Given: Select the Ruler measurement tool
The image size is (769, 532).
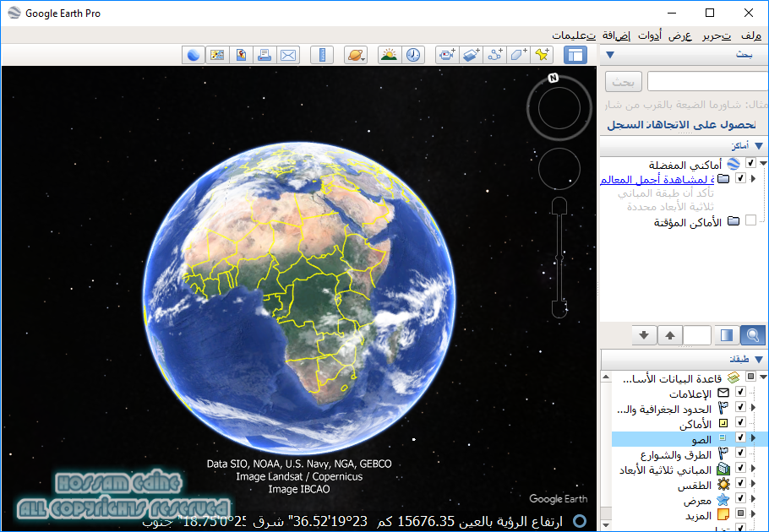Looking at the screenshot, I should (322, 55).
